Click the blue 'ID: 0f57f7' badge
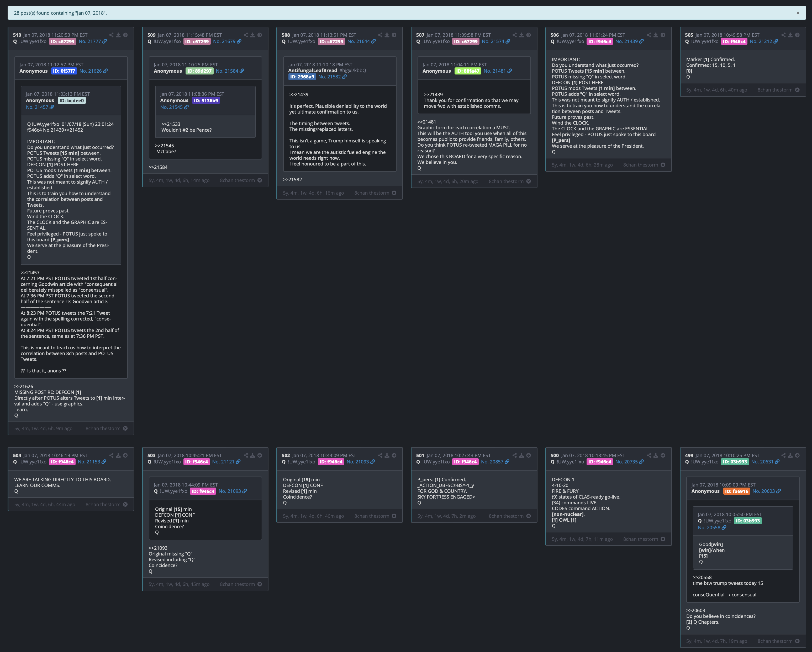Image resolution: width=812 pixels, height=652 pixels. [64, 71]
